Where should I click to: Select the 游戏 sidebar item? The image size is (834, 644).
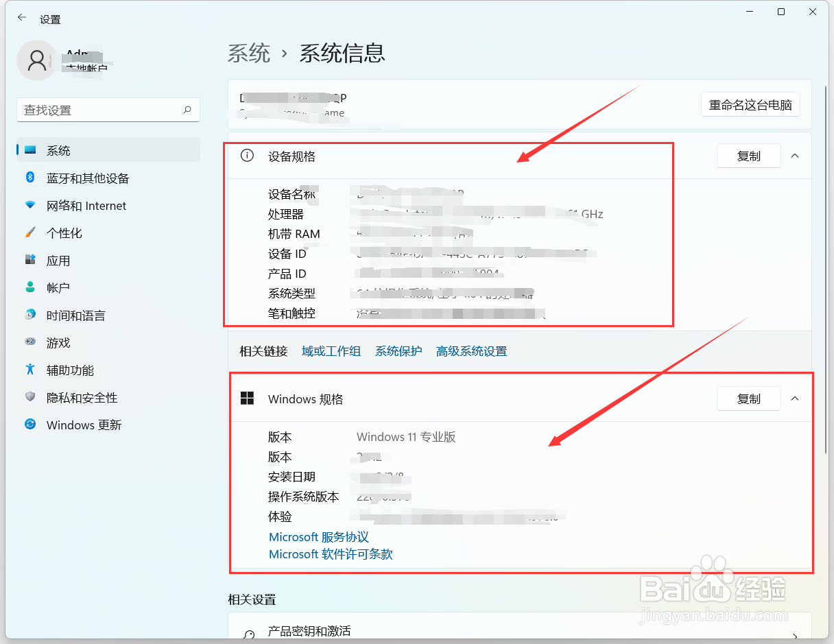point(108,343)
